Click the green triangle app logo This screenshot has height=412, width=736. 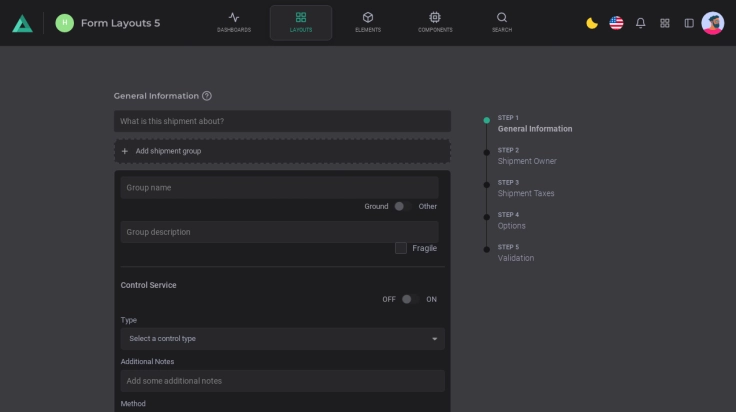(x=22, y=23)
